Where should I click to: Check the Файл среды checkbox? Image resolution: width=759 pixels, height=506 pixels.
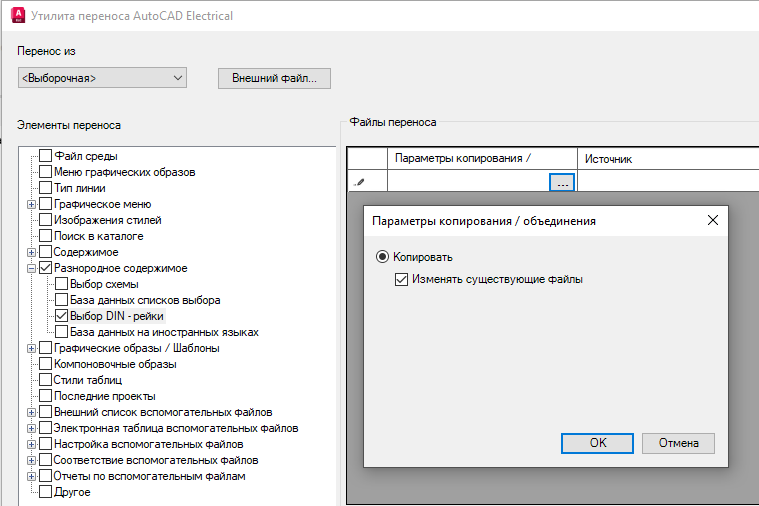(x=46, y=156)
